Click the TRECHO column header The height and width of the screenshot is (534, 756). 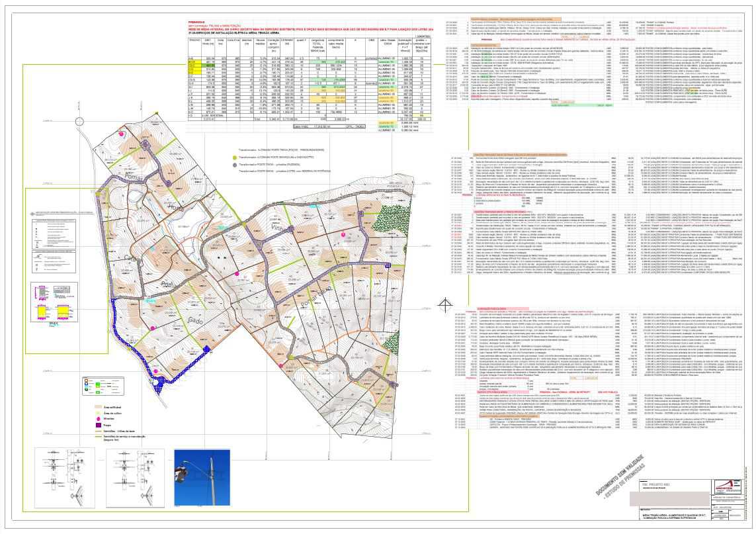[x=194, y=42]
